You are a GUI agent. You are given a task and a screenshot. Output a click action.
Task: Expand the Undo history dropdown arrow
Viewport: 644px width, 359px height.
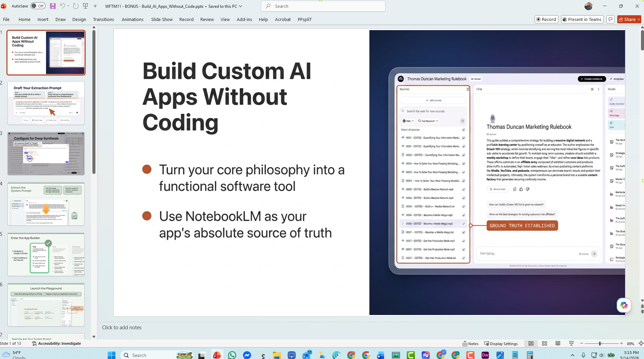click(x=68, y=6)
